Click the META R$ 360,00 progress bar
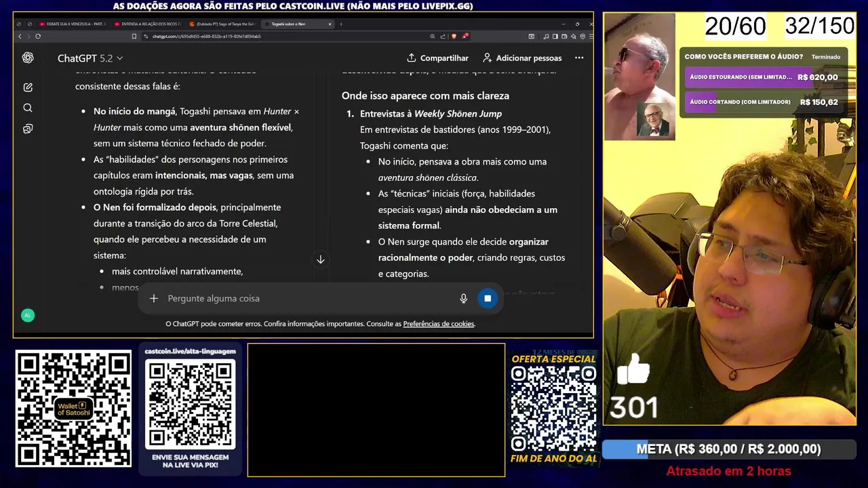868x488 pixels. 729,449
